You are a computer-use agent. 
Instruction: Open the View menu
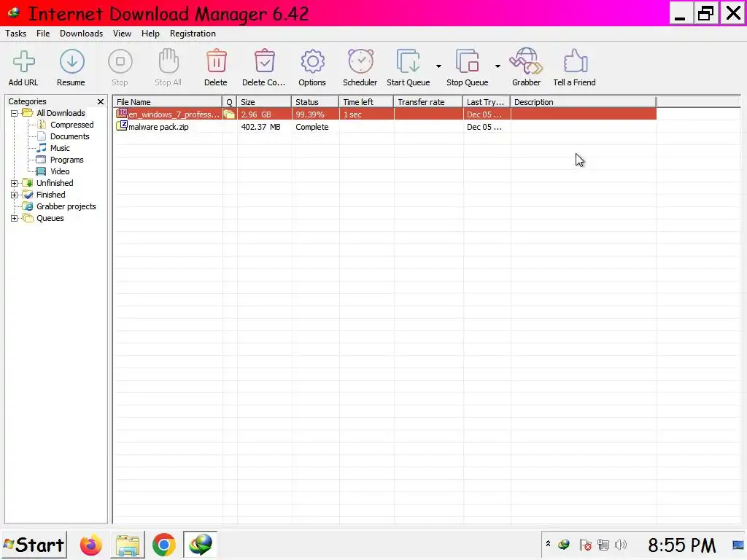pos(122,34)
